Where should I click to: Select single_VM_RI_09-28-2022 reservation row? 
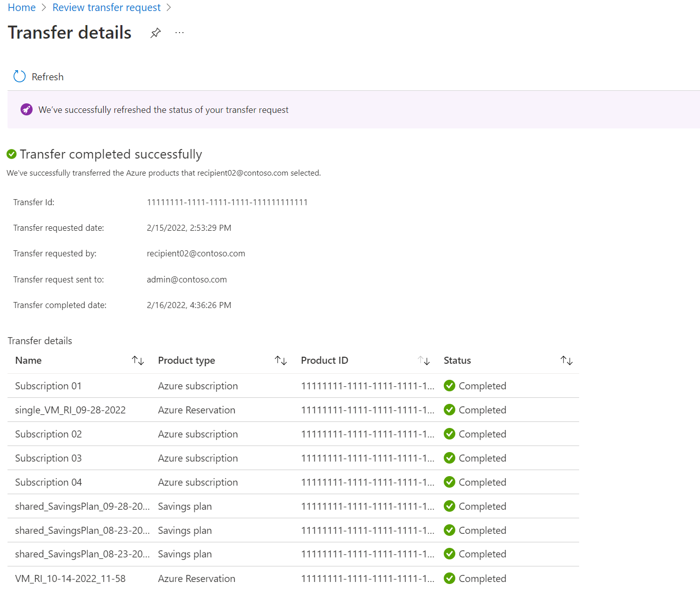pyautogui.click(x=70, y=410)
